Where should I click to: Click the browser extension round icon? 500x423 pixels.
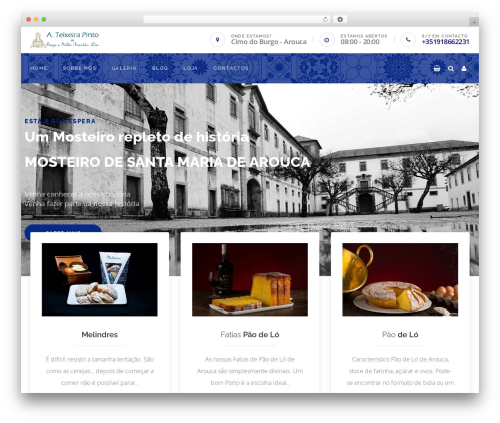[x=340, y=19]
